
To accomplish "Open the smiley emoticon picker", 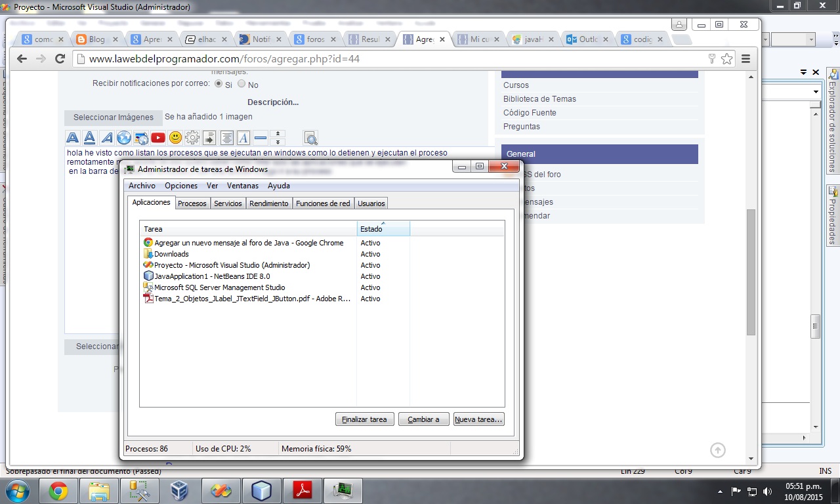I will 175,138.
